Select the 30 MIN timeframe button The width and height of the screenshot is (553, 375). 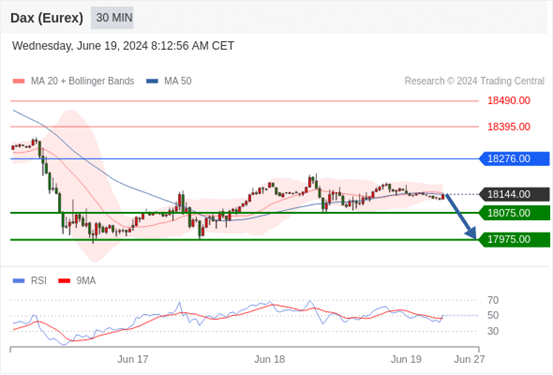(x=112, y=18)
